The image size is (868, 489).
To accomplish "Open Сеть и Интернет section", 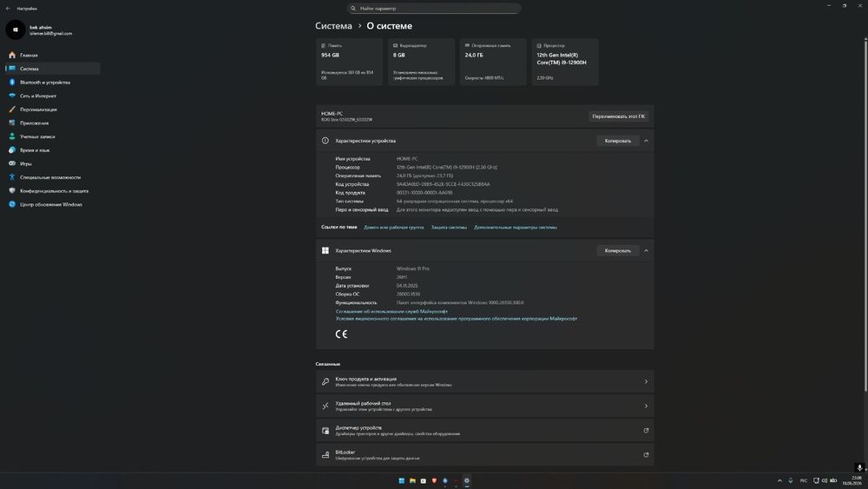I will coord(53,96).
